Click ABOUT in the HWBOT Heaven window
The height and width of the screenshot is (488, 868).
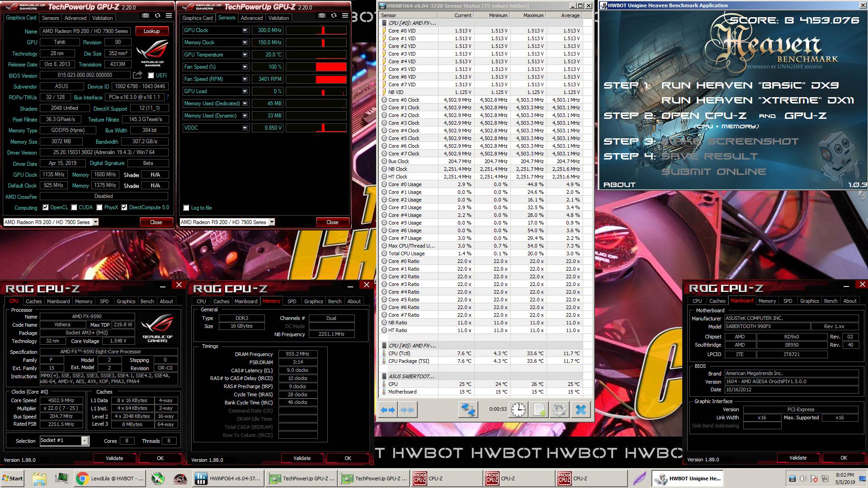619,185
